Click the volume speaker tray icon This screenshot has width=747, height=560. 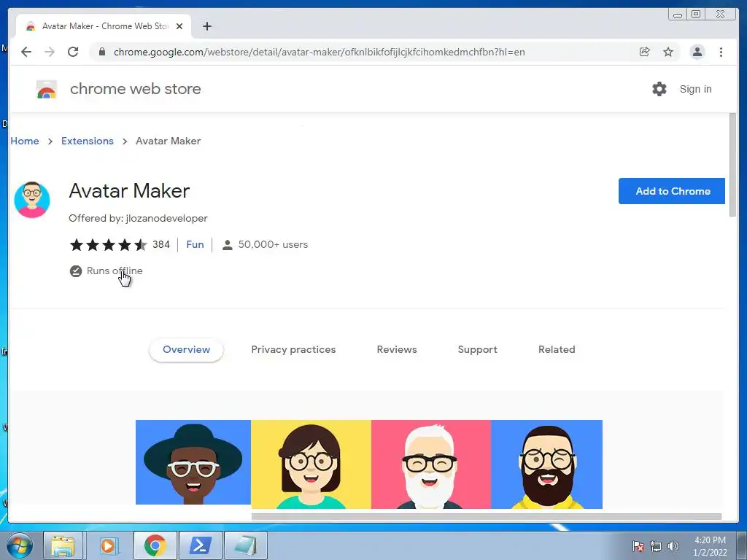(x=673, y=546)
